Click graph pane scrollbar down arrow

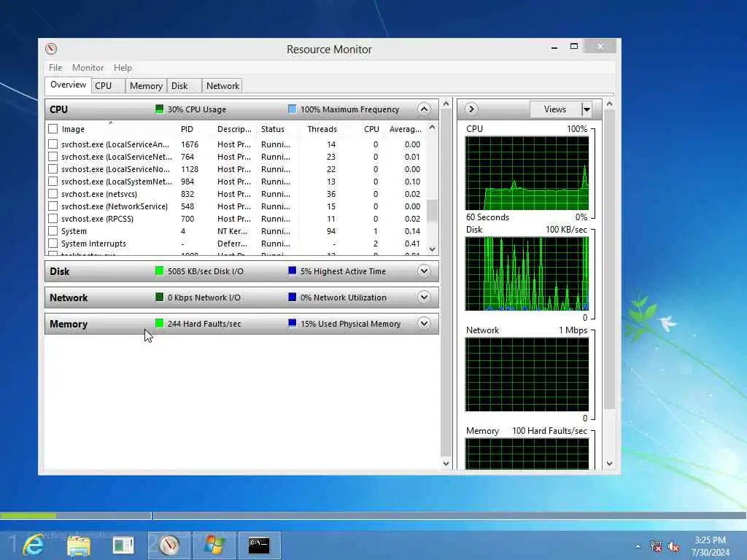[x=609, y=463]
